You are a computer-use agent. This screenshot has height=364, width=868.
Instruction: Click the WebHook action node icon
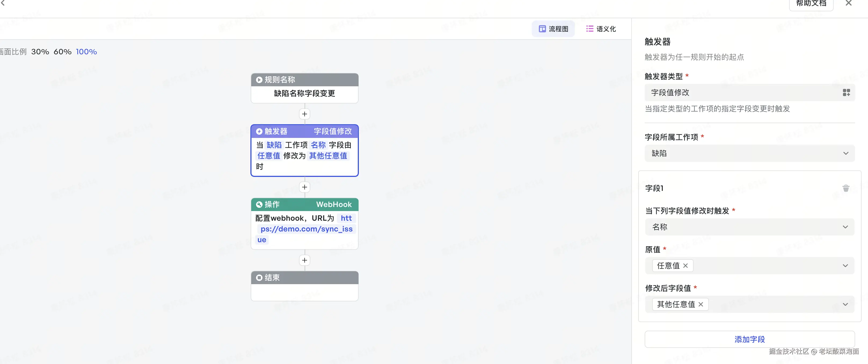[259, 204]
